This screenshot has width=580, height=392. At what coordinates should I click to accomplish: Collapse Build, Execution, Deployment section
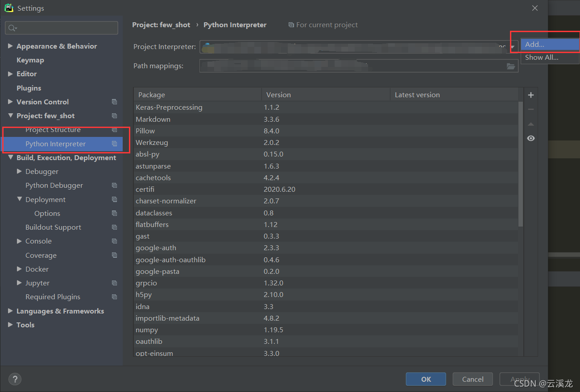point(10,157)
